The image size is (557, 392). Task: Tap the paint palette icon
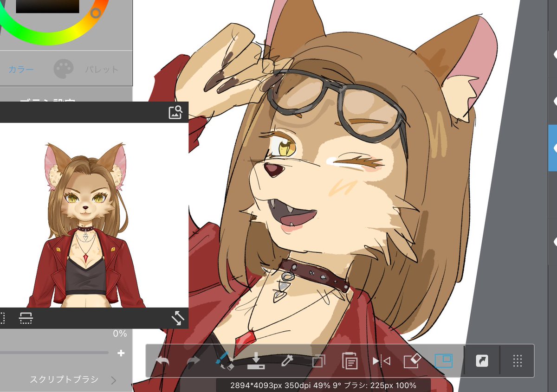click(64, 69)
